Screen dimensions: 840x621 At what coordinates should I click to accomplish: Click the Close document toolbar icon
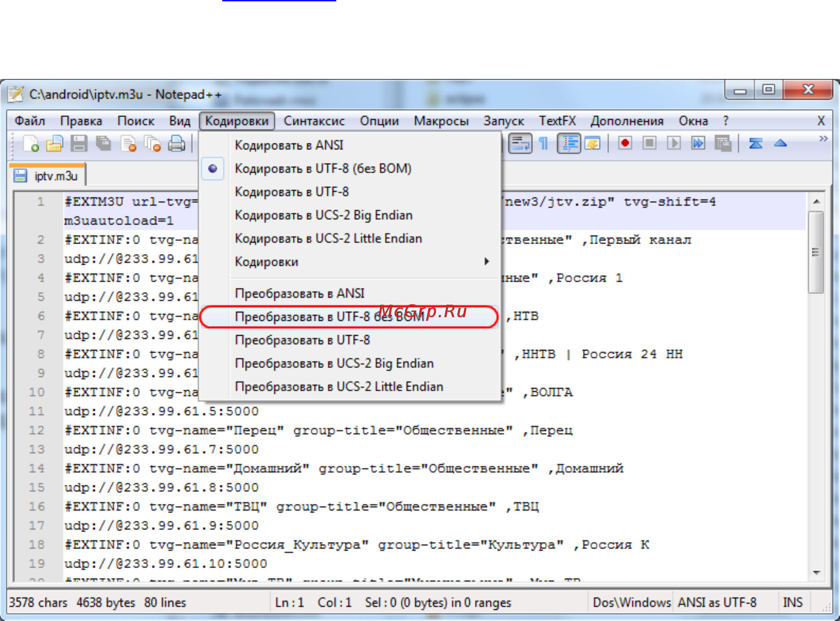128,144
